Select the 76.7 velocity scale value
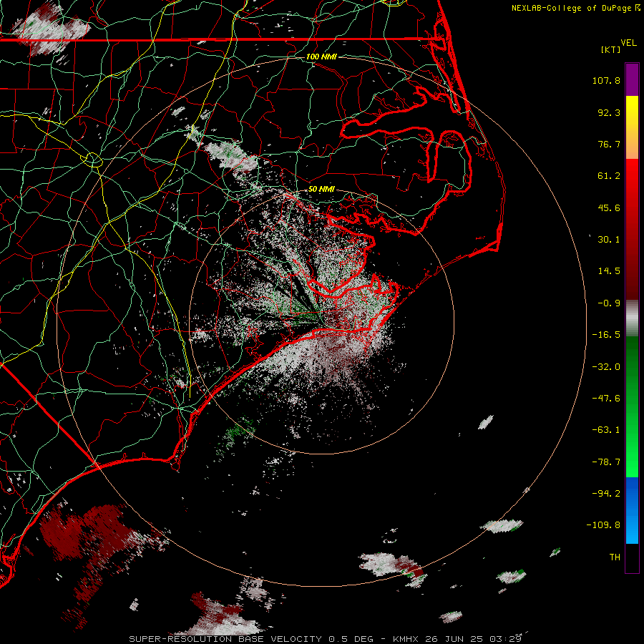Image resolution: width=644 pixels, height=644 pixels. pos(609,144)
